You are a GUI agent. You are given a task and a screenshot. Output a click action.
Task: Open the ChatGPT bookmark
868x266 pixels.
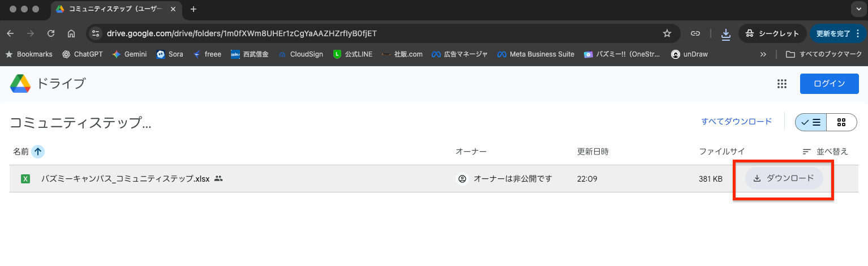82,54
